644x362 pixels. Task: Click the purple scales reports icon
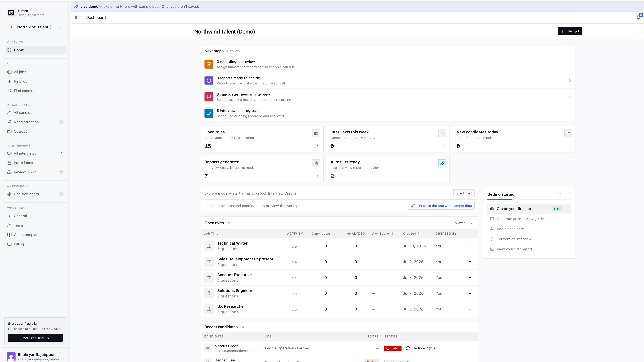pos(209,80)
